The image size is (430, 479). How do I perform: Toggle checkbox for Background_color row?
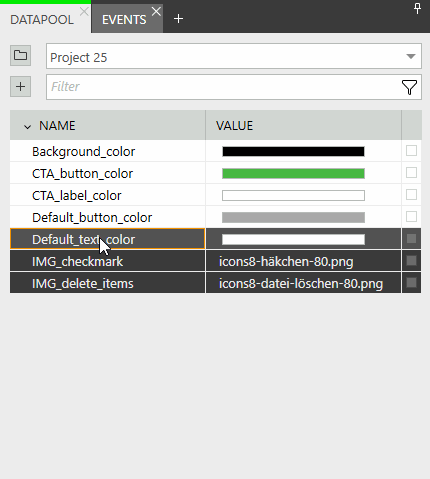pyautogui.click(x=411, y=151)
